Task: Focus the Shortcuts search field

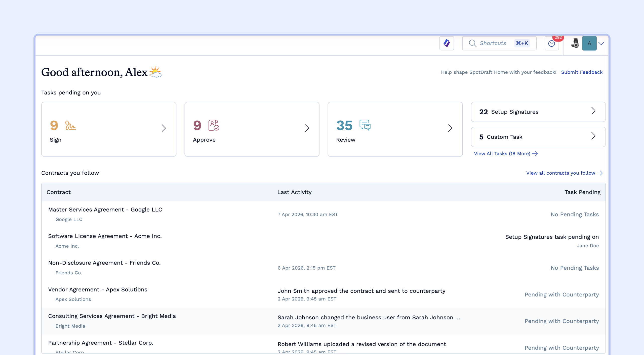Action: [x=493, y=43]
